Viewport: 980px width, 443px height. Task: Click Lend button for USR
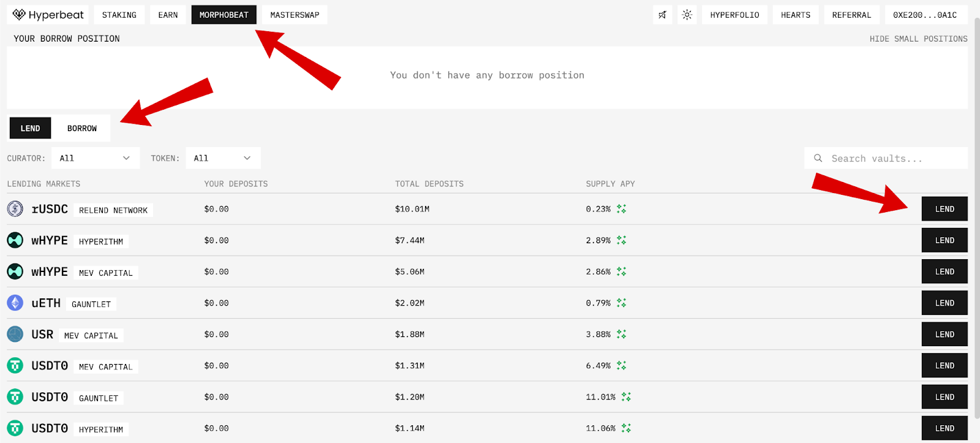click(944, 335)
